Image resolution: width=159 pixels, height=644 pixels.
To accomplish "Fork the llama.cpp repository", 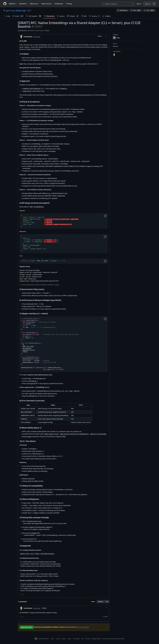I will [x=136, y=10].
